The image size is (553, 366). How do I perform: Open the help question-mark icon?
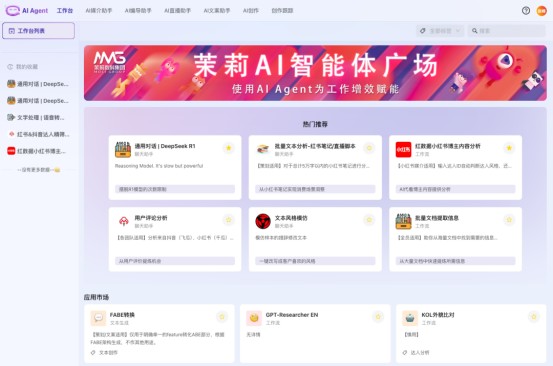click(x=525, y=11)
